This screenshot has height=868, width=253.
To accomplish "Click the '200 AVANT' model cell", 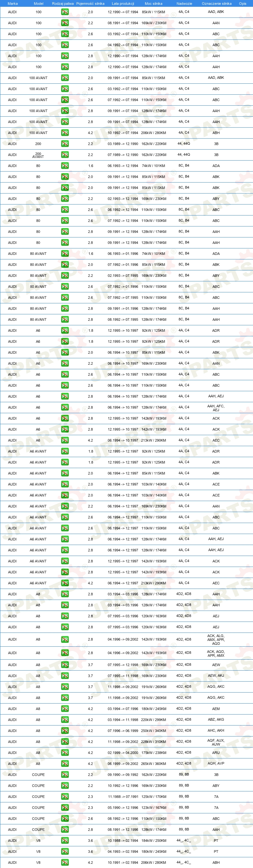I will [38, 155].
